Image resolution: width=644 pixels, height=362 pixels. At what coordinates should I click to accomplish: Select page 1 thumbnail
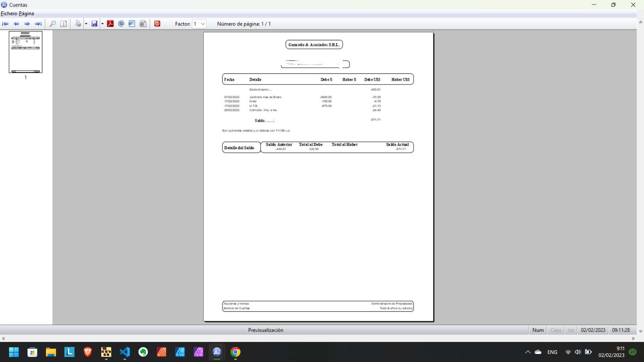tap(25, 52)
